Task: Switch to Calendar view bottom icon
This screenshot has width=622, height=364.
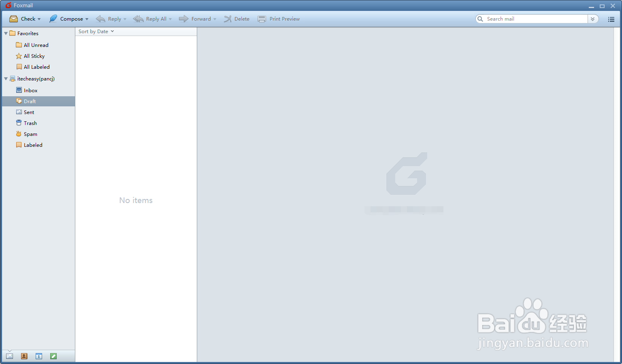Action: tap(38, 356)
